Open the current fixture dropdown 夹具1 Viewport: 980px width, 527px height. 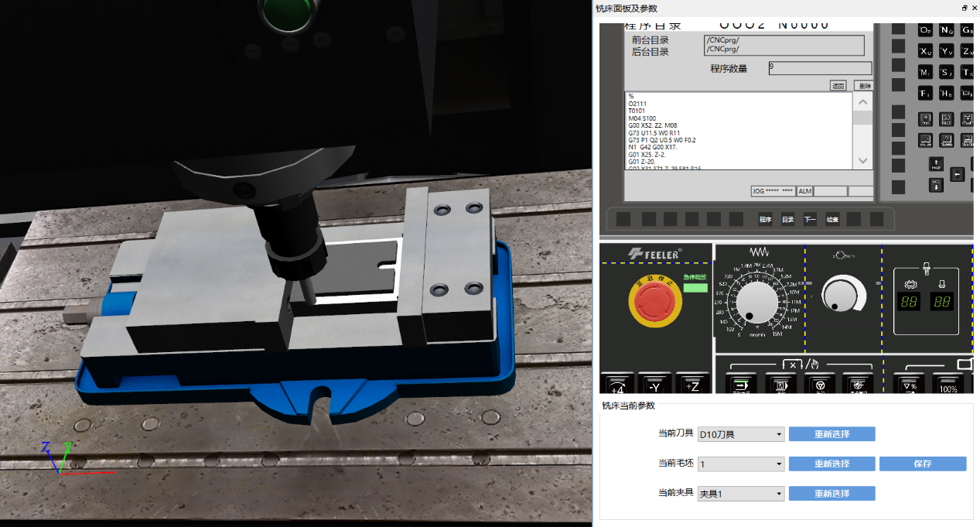[741, 493]
